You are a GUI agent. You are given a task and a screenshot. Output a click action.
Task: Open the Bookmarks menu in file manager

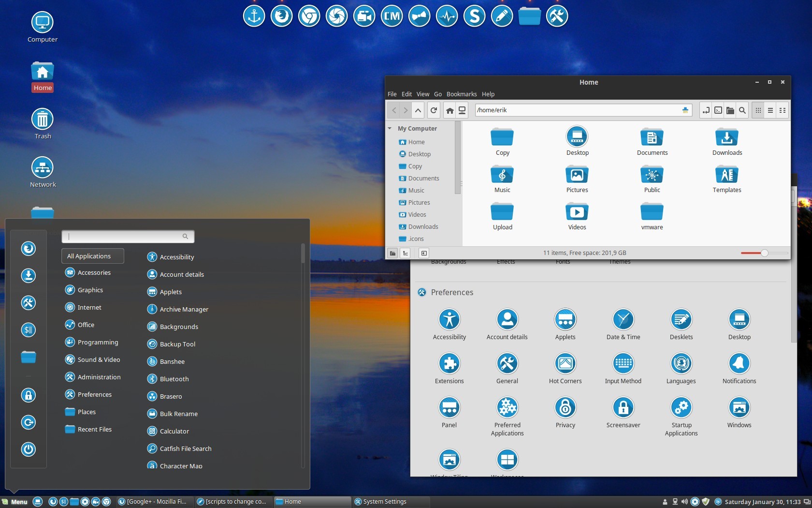[461, 94]
